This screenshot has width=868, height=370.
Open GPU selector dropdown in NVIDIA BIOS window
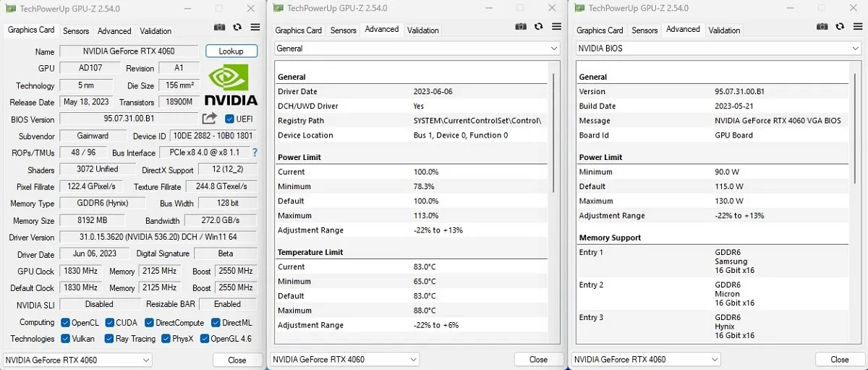pos(645,359)
